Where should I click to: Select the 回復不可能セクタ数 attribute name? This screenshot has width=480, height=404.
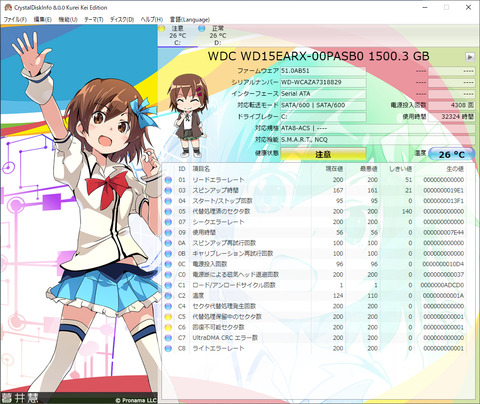pyautogui.click(x=218, y=328)
